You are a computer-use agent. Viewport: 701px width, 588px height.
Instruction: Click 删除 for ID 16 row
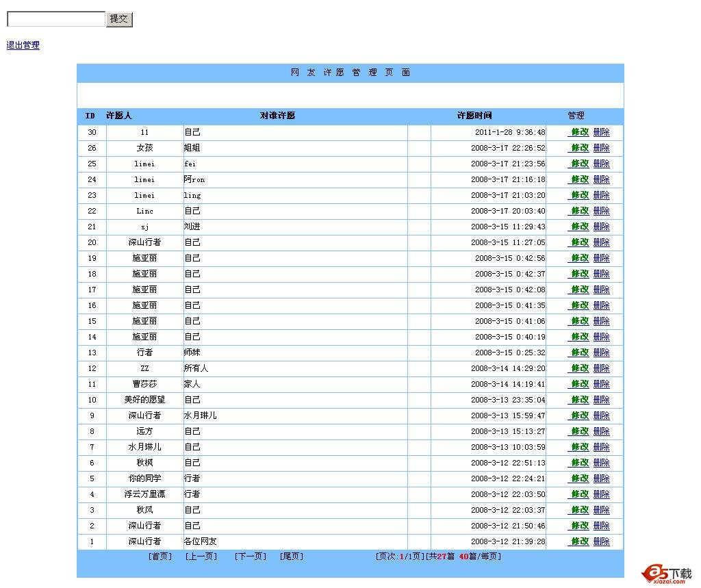click(601, 305)
